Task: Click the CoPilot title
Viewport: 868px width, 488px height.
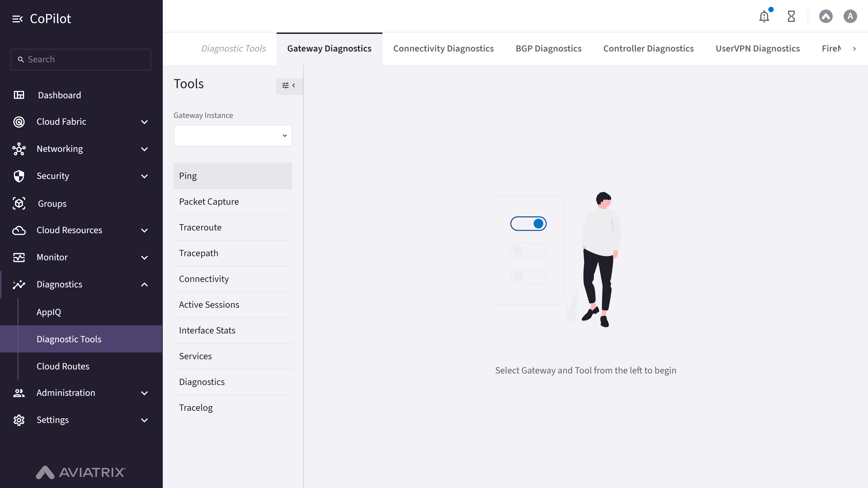Action: tap(51, 19)
